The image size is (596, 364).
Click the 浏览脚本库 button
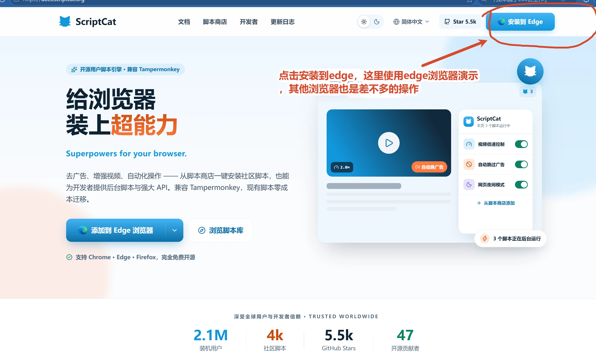pos(221,230)
